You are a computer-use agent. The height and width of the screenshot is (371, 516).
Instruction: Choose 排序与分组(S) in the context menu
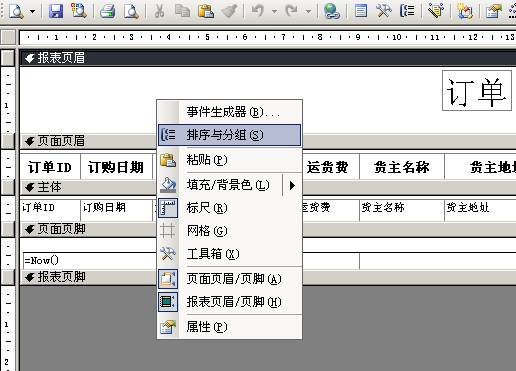point(230,135)
